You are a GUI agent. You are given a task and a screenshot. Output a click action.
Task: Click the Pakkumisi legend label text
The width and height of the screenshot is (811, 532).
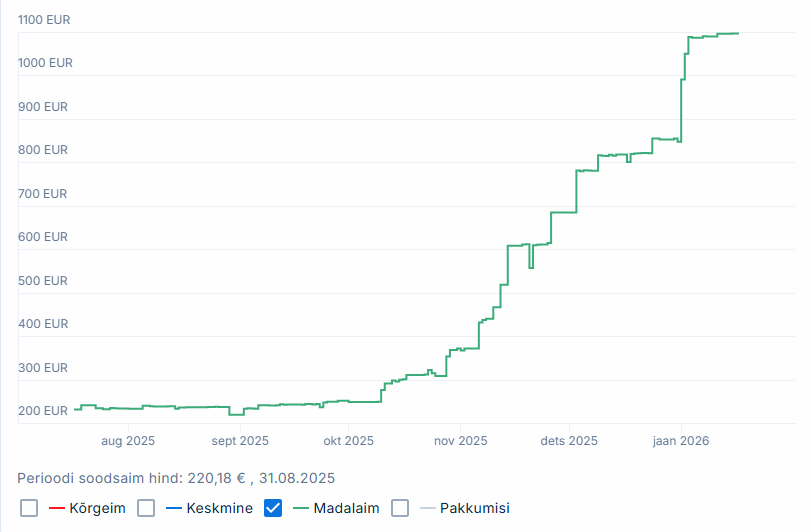[x=476, y=508]
